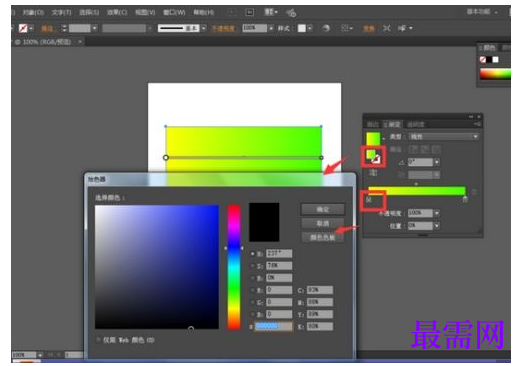Click the GPU rocket icon in menu bar
The image size is (523, 366).
pyautogui.click(x=291, y=13)
